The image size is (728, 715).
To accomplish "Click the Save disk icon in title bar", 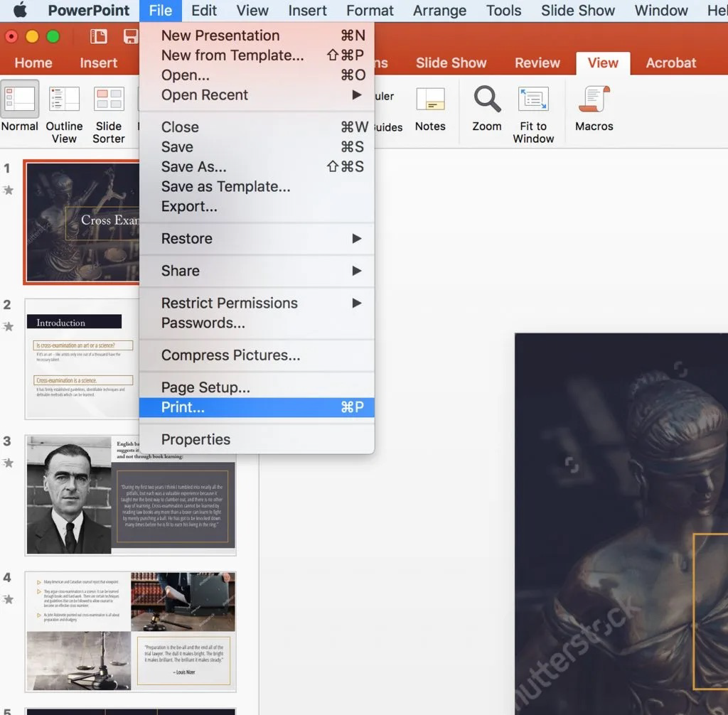I will click(x=130, y=37).
